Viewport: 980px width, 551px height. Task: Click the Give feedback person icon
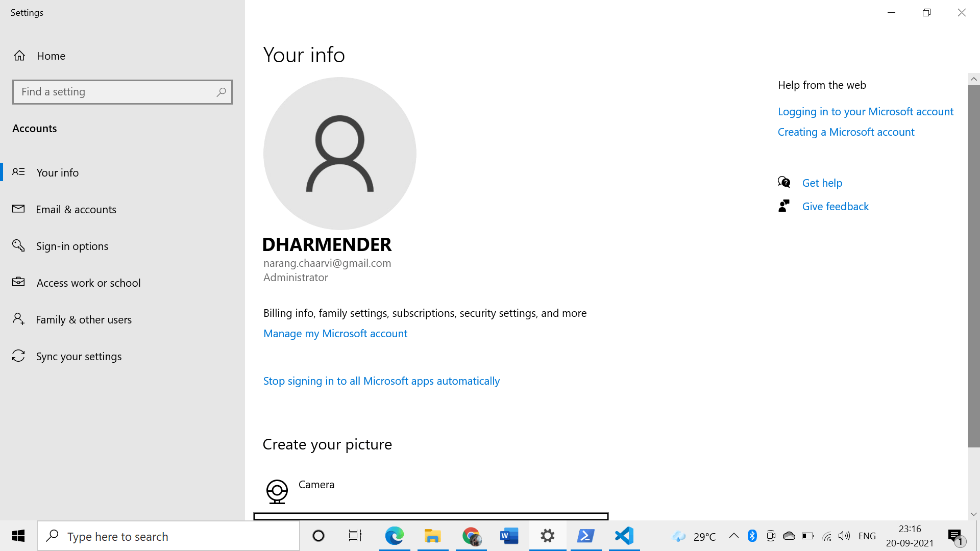784,206
